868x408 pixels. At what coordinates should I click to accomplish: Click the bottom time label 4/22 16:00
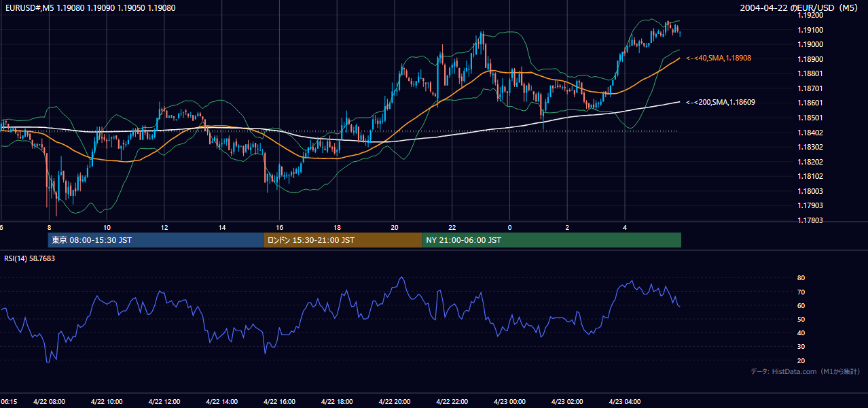click(x=279, y=402)
